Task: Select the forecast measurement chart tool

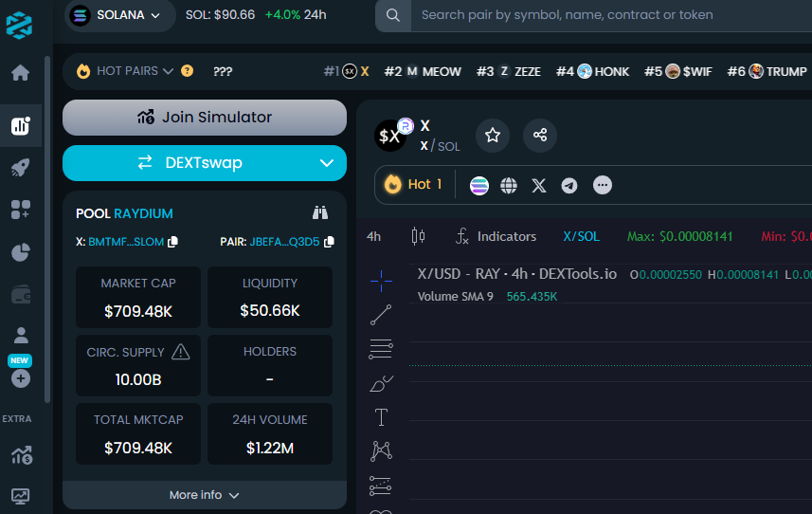Action: click(380, 486)
